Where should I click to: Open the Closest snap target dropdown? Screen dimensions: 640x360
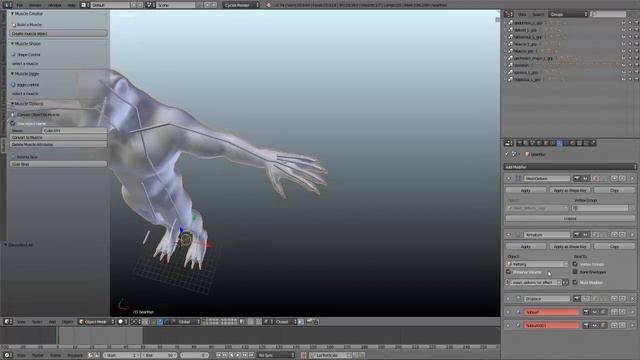tap(284, 322)
